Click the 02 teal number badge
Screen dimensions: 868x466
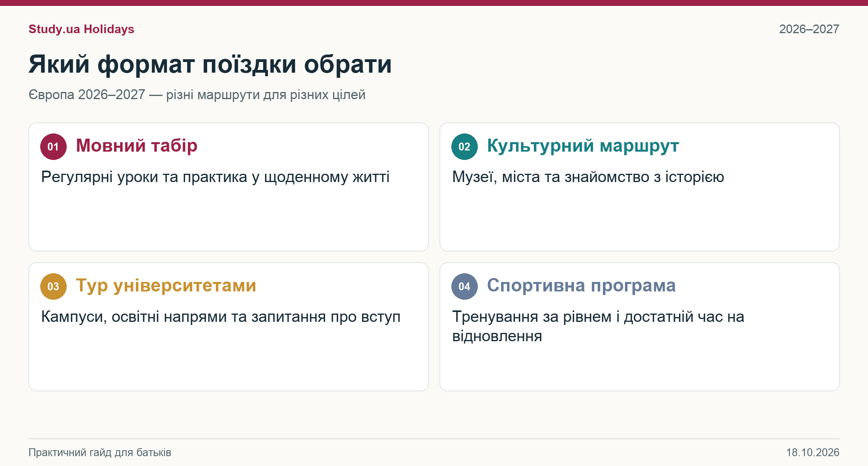click(x=464, y=147)
